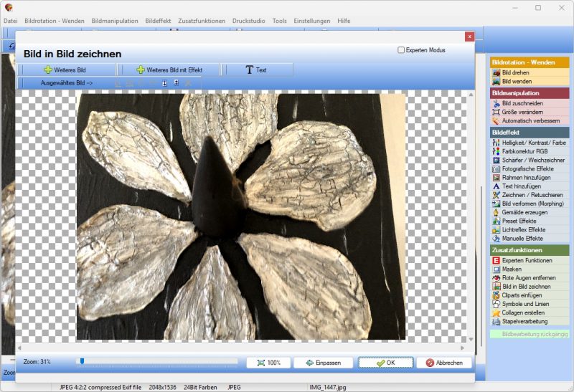The image size is (574, 392).
Task: Open Farbkorrektur RGB icon
Action: 496,151
